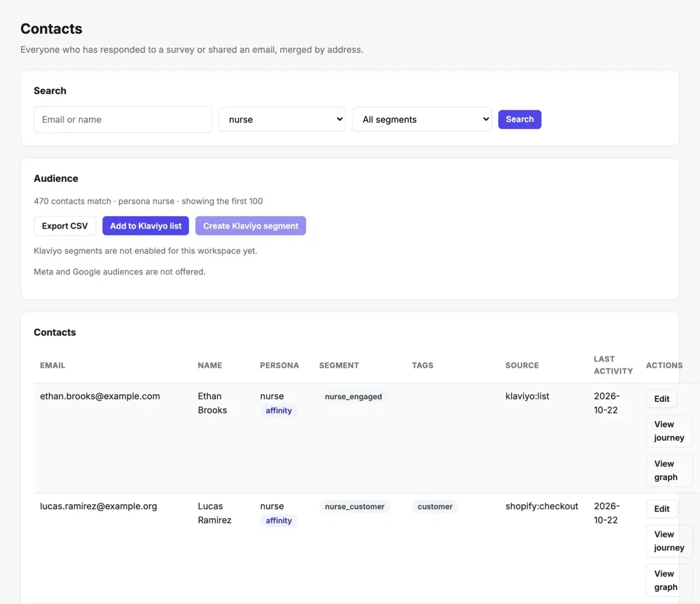View graph for Lucas Ramirez
Screen dimensions: 700x604
(x=669, y=581)
